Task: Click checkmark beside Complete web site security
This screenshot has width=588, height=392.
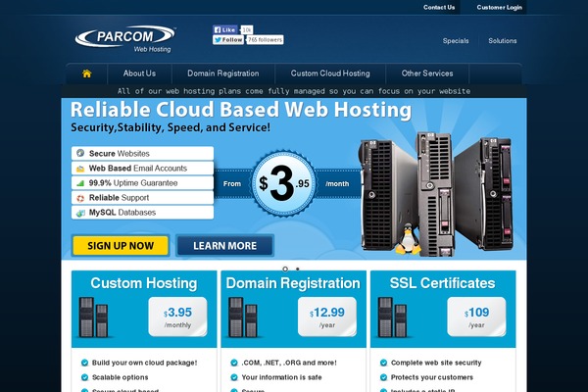Action: pos(383,363)
